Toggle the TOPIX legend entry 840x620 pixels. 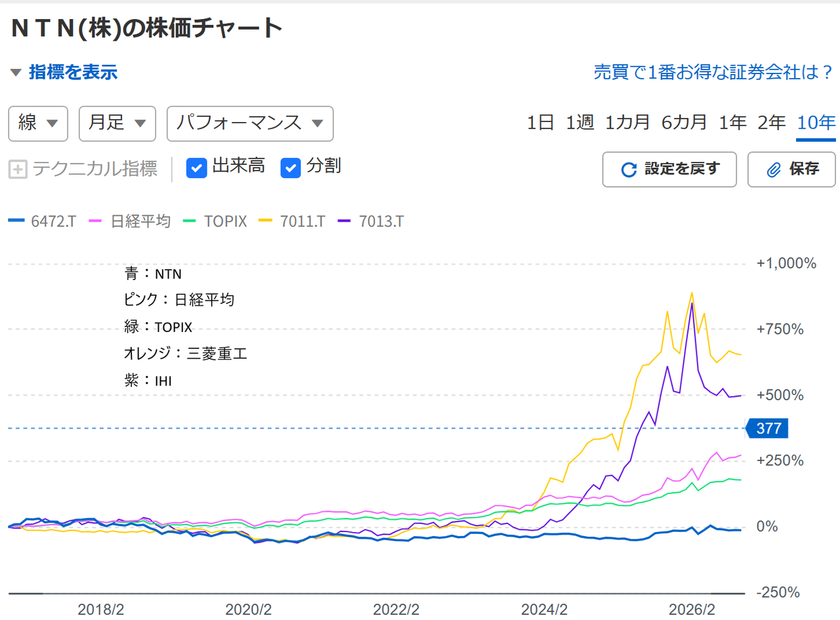point(216,221)
